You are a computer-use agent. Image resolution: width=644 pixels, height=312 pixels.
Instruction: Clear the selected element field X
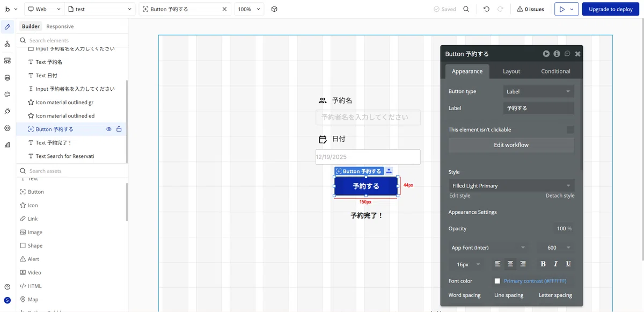pos(224,9)
